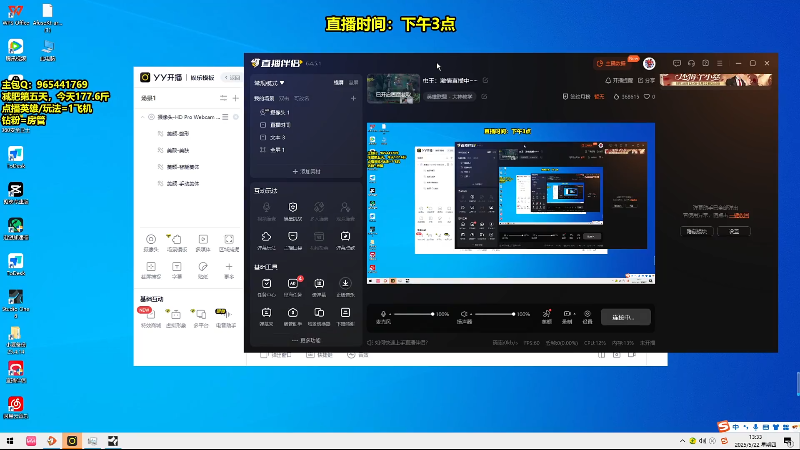Click 娱乐模板 label in YY开播 header

pos(203,78)
